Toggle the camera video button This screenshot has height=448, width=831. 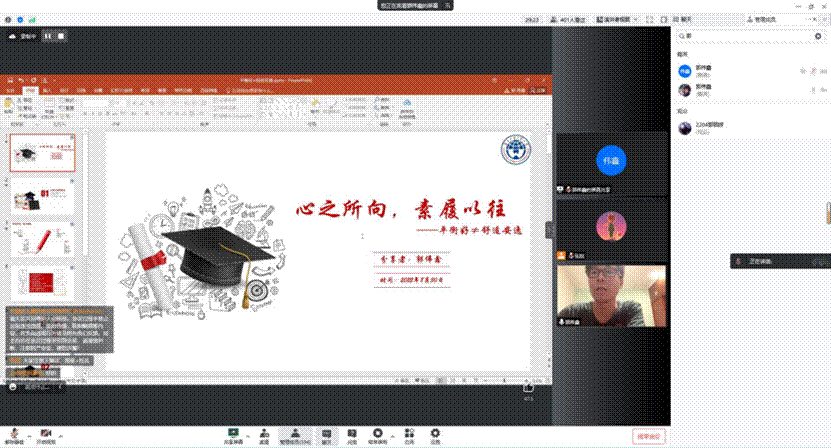tap(46, 433)
